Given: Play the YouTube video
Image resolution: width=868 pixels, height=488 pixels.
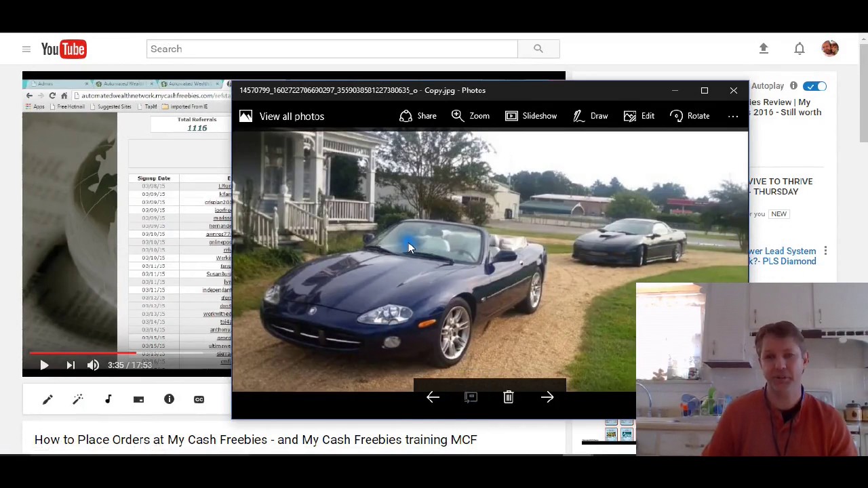Looking at the screenshot, I should coord(44,365).
